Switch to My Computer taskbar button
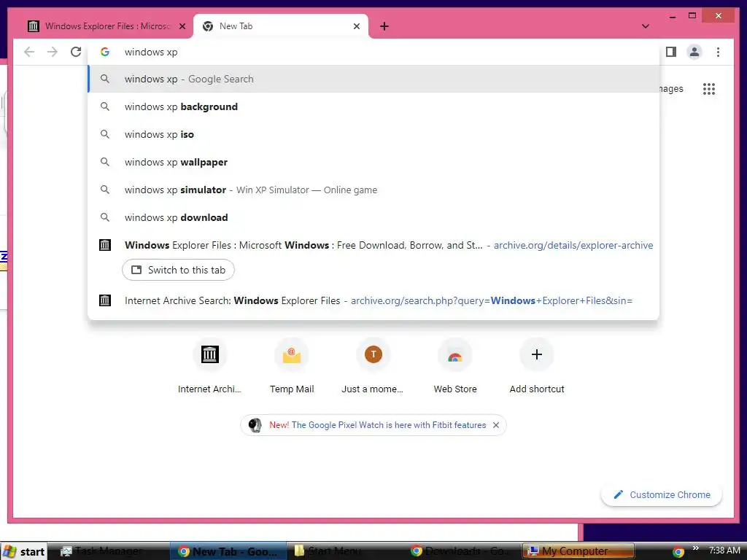747x560 pixels. pyautogui.click(x=578, y=551)
